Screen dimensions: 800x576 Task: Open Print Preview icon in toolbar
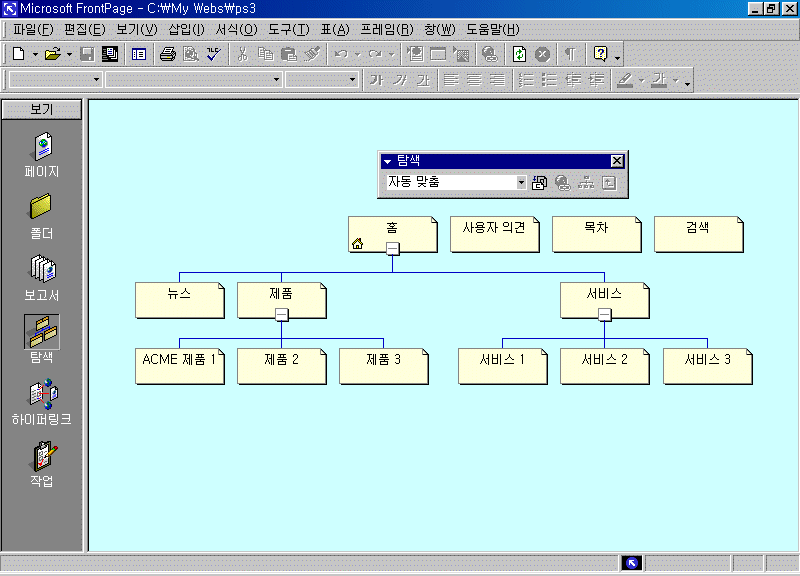click(191, 54)
